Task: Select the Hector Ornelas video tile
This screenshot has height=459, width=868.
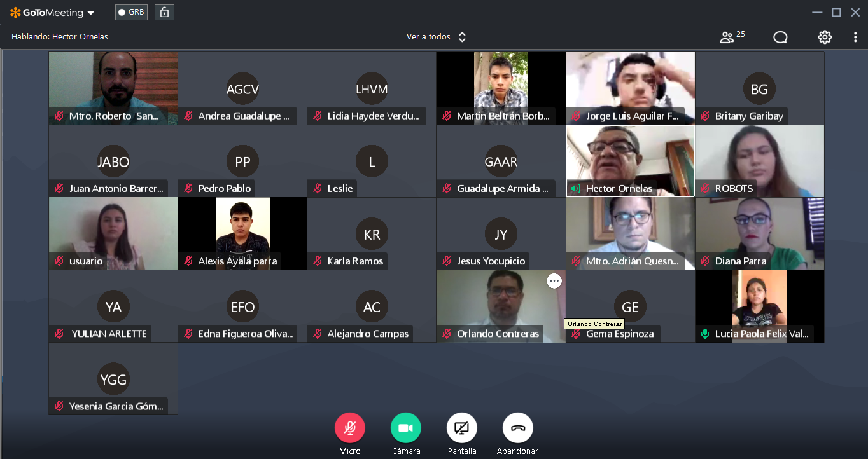Action: coord(631,161)
